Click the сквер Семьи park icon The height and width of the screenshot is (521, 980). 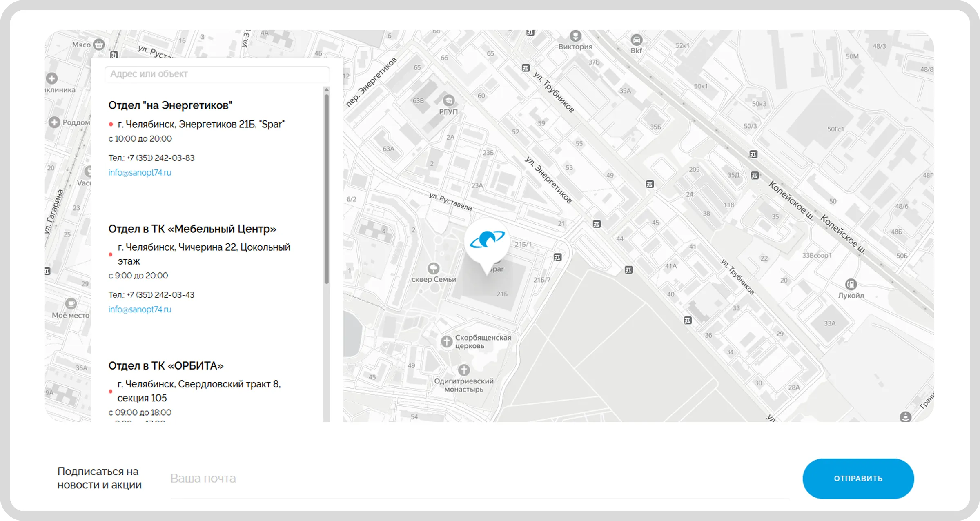coord(433,268)
